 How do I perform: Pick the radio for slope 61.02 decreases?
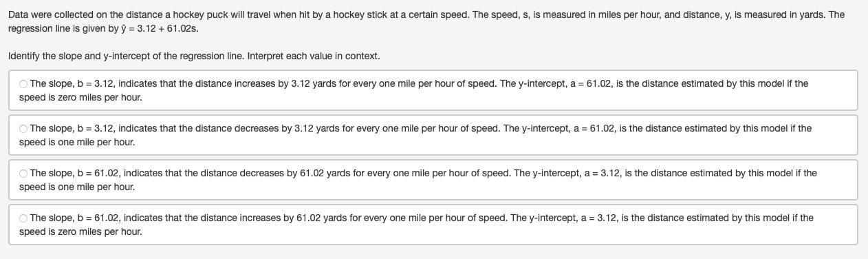pyautogui.click(x=23, y=174)
